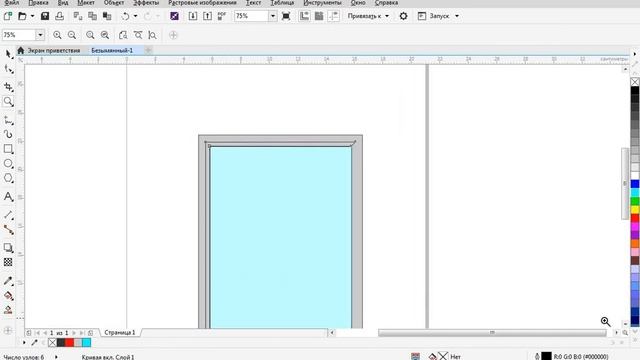
Task: Zoom in with the plus magnifier
Action: coord(57,35)
